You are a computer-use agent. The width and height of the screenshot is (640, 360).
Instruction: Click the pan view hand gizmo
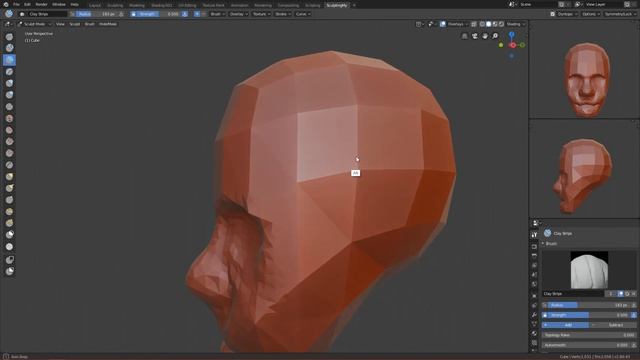pos(484,36)
